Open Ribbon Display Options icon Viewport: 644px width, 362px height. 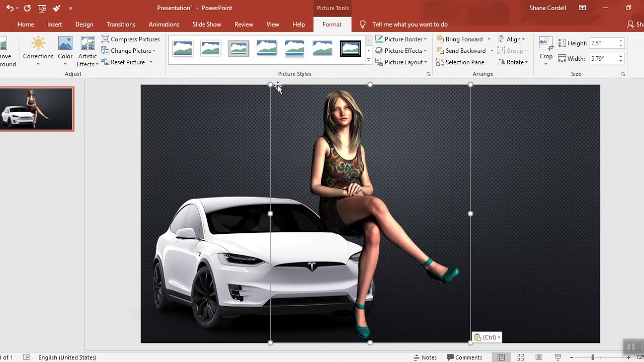tap(582, 8)
